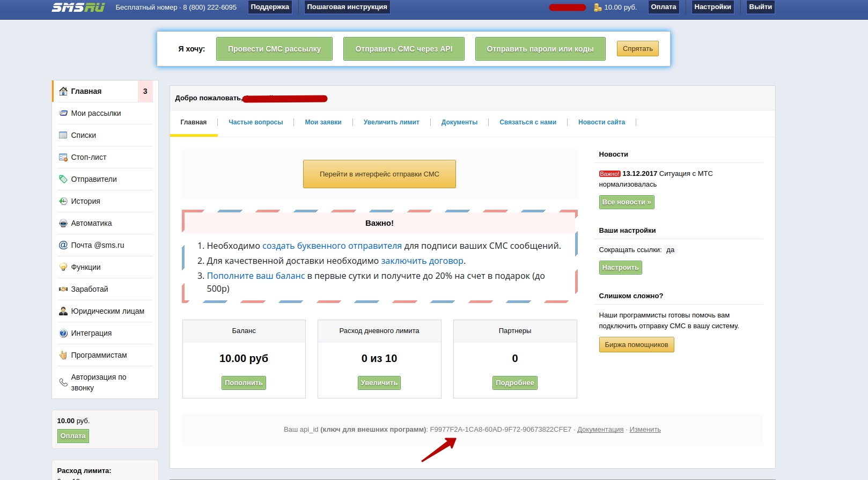Click Увеличить under Расход дневного лимита

(379, 383)
